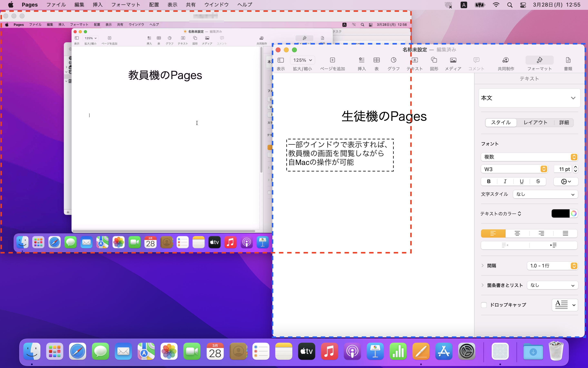588x368 pixels.
Task: Click 図形 icon in teacher screen Pages window
Action: click(195, 38)
